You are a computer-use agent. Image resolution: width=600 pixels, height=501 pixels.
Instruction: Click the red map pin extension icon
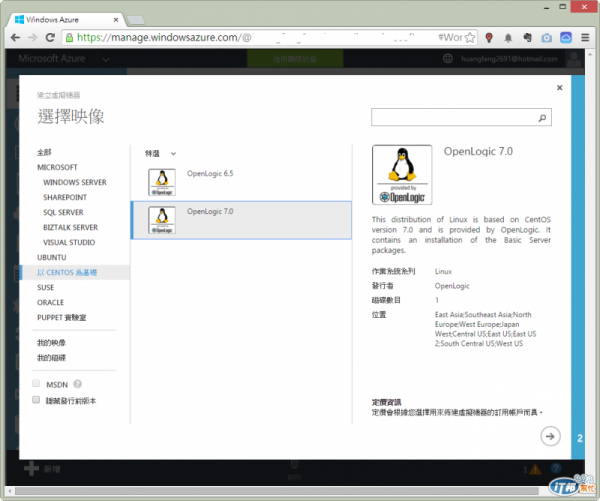[x=489, y=38]
